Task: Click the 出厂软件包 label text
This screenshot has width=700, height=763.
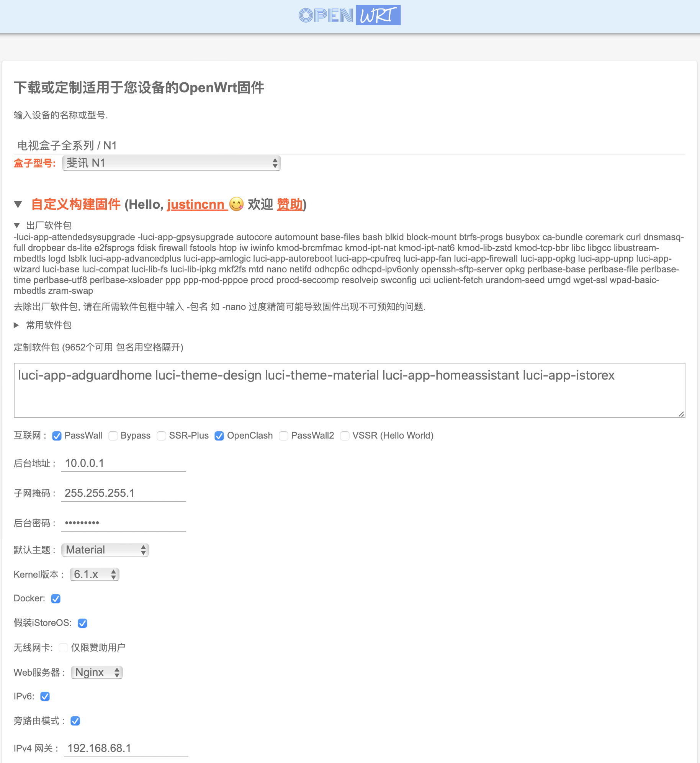Action: [49, 226]
